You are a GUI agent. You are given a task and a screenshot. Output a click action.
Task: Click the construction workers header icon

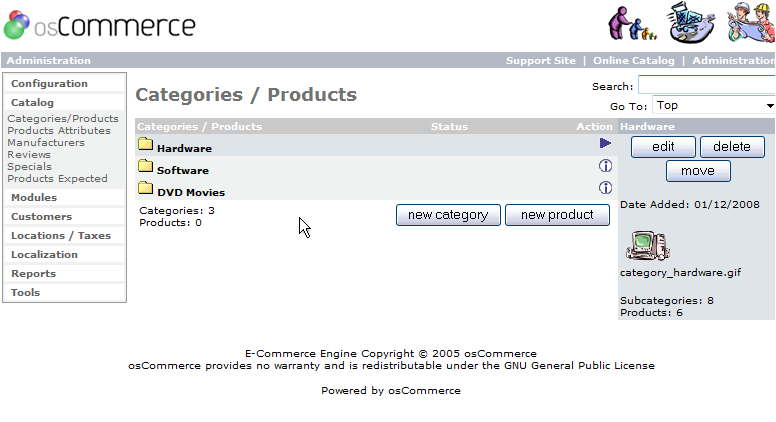751,23
